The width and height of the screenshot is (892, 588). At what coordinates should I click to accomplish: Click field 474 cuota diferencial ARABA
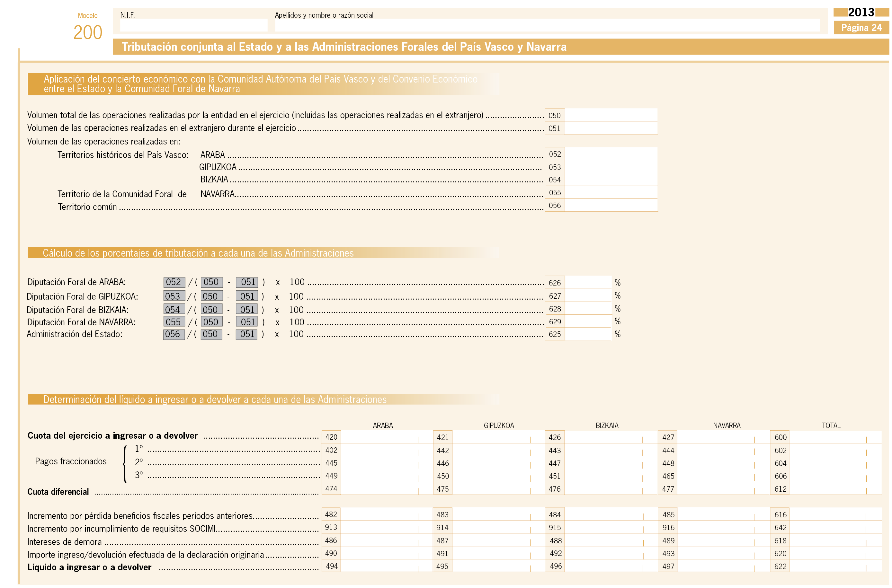pos(387,488)
